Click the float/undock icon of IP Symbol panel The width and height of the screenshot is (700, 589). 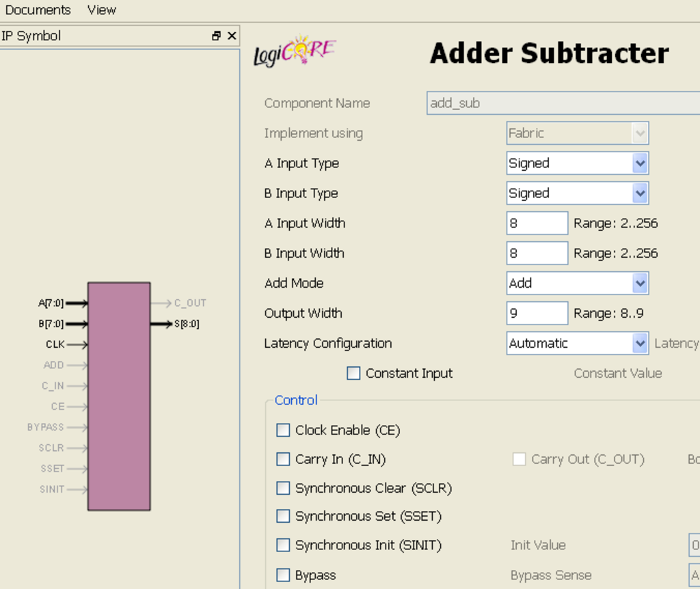(x=217, y=36)
